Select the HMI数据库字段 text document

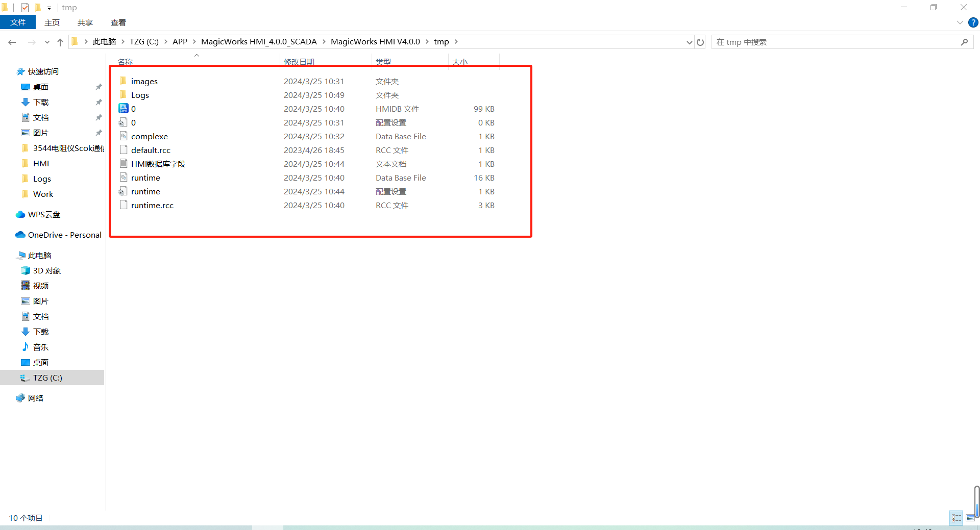pyautogui.click(x=158, y=164)
